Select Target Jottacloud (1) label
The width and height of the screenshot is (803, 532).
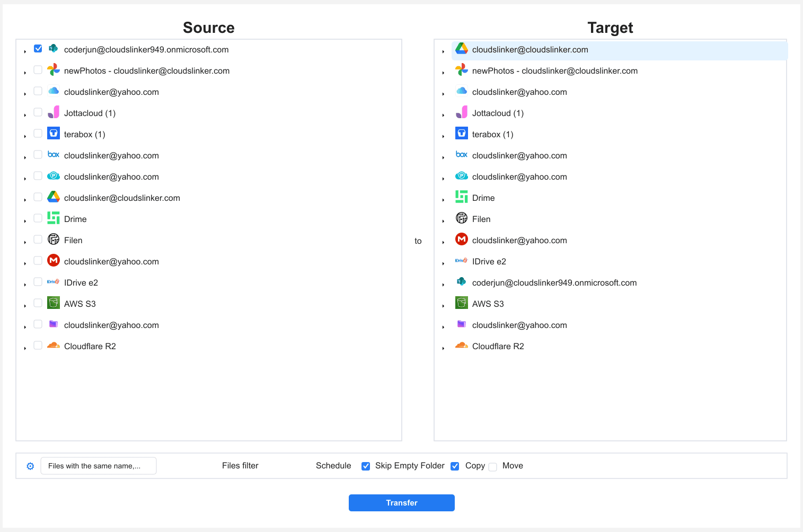click(498, 113)
